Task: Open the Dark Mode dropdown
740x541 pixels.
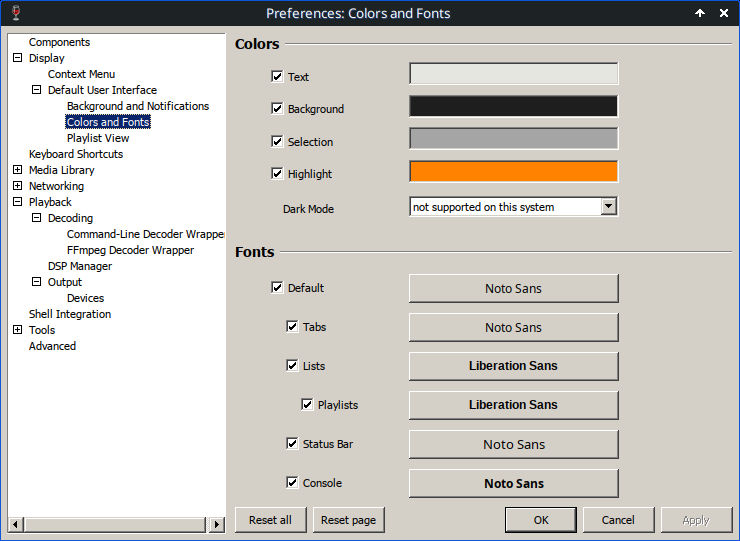Action: 608,207
